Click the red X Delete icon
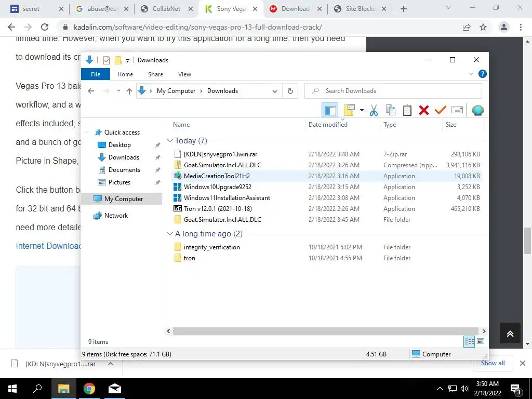Viewport: 532px width, 399px height. [x=424, y=110]
